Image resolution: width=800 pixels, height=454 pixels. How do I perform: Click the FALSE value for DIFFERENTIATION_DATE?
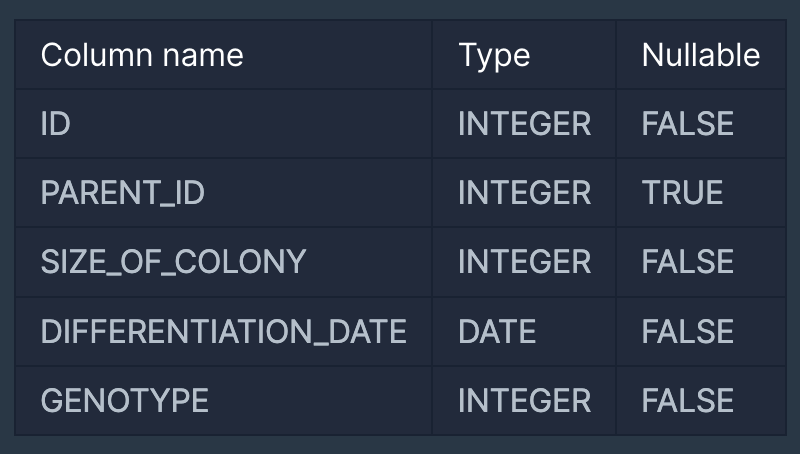(687, 331)
